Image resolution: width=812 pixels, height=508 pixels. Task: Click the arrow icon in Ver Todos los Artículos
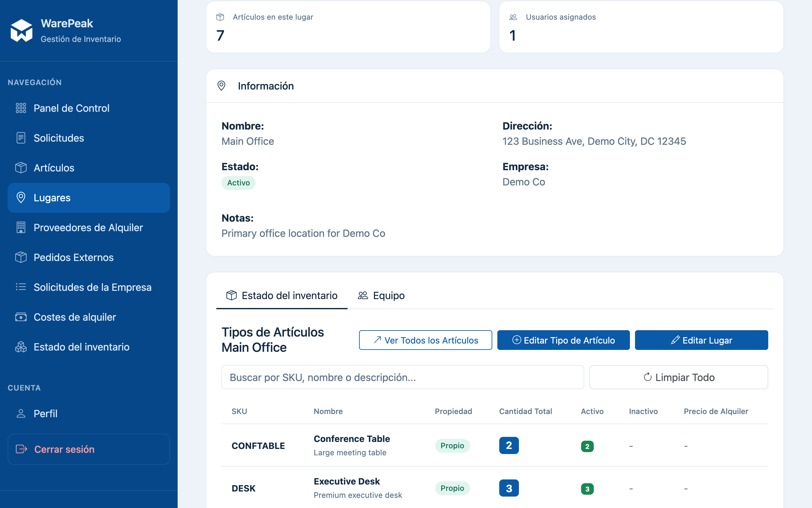pyautogui.click(x=377, y=340)
